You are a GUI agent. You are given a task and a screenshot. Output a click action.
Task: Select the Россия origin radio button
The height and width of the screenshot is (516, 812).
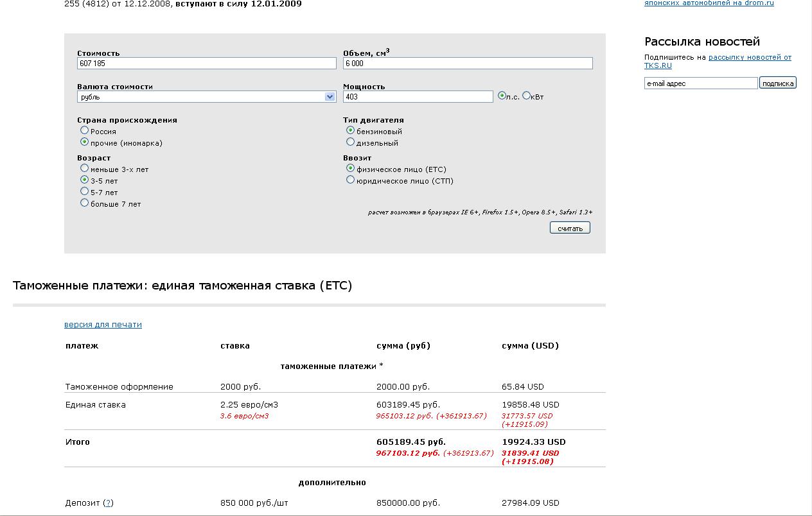tap(84, 130)
